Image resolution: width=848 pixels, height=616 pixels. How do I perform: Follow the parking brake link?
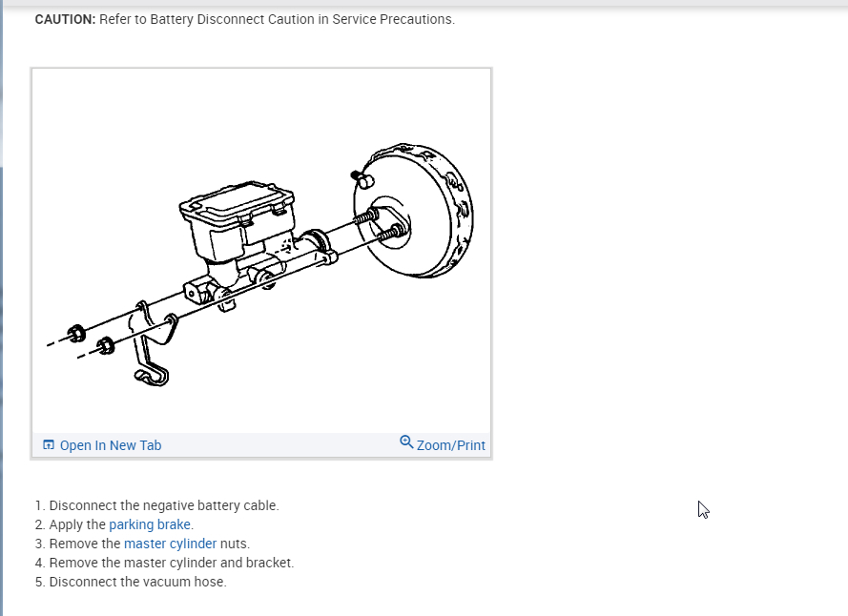(150, 524)
